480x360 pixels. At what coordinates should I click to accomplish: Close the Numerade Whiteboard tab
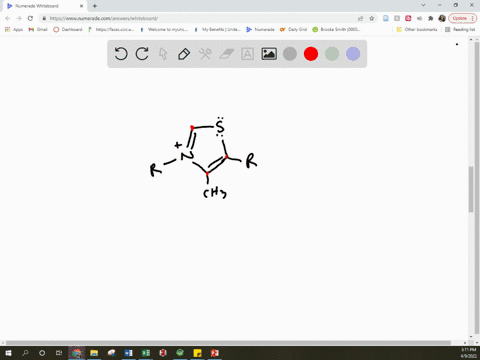(x=81, y=6)
